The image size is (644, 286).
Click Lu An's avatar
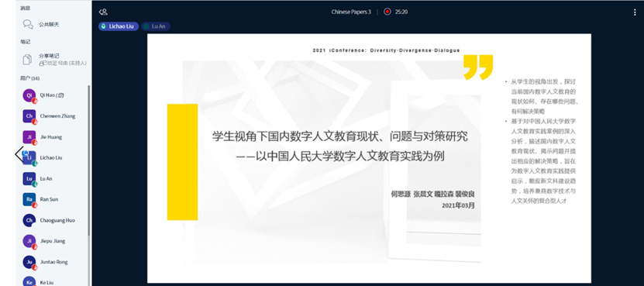tap(29, 179)
